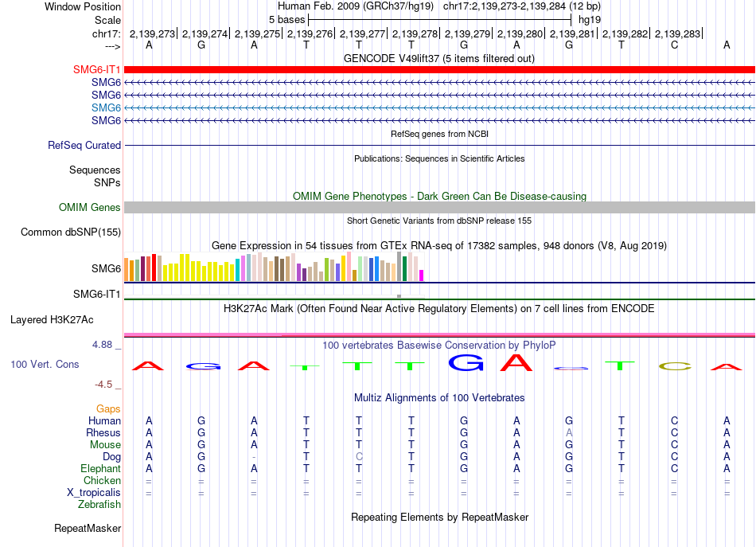Open the RefSeq Curated track label
This screenshot has height=547, width=756.
tap(84, 145)
